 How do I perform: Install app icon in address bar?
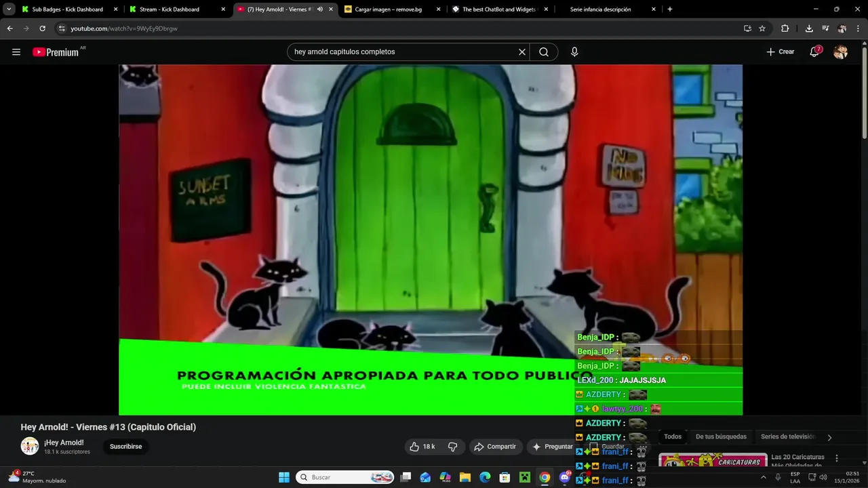point(747,28)
